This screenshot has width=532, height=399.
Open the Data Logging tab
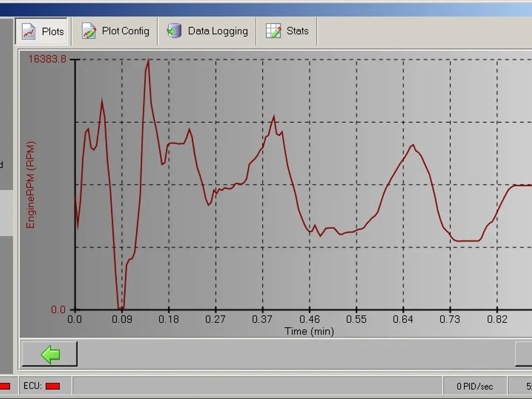tap(207, 31)
